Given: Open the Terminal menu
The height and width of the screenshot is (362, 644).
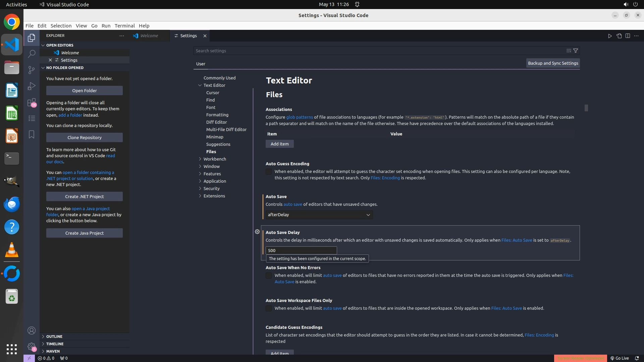Looking at the screenshot, I should pos(124,26).
